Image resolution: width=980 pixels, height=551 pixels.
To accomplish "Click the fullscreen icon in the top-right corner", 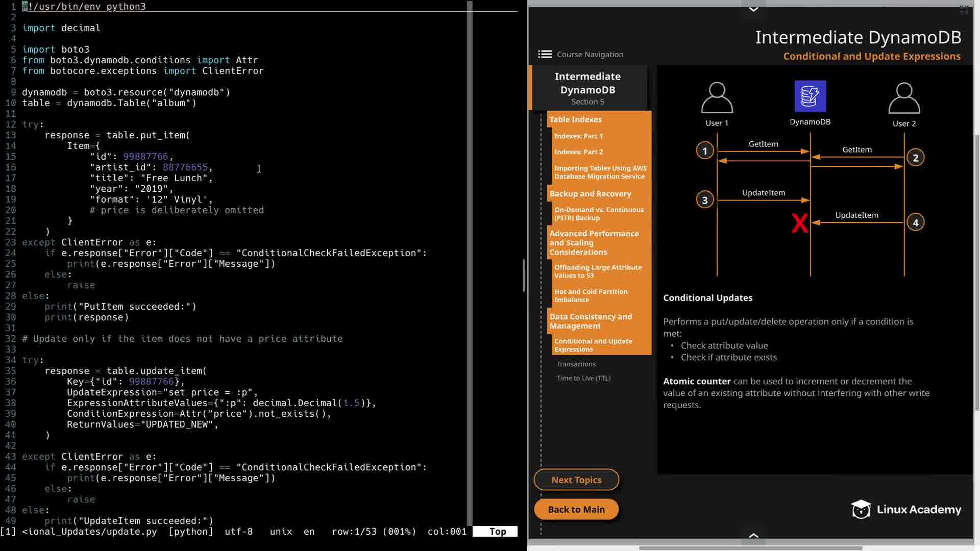I will (964, 9).
